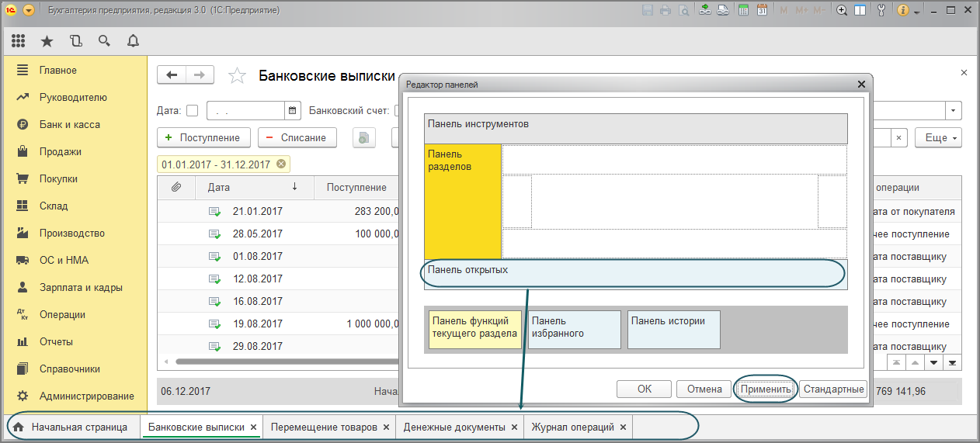Remove the 01.01.2017 - 31.12.2017 period filter
980x443 pixels.
281,164
